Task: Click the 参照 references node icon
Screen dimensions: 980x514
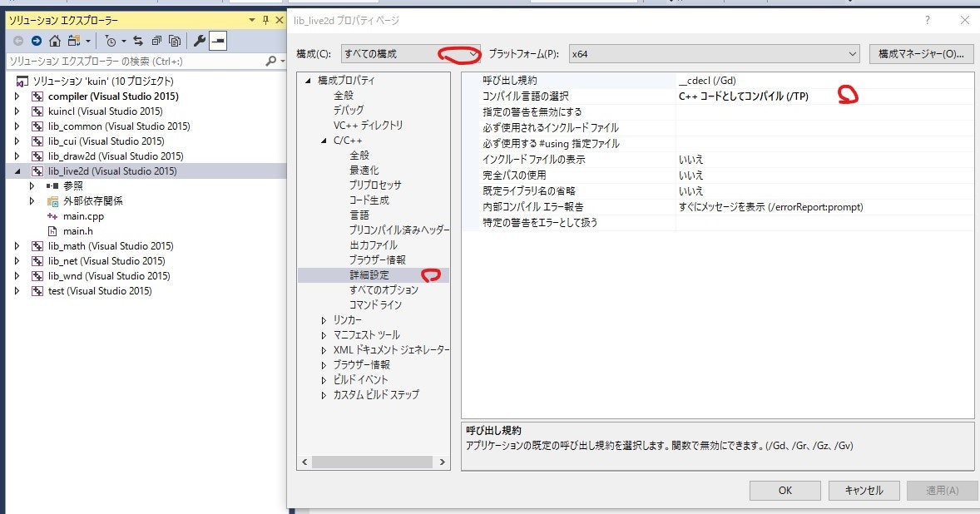Action: point(52,186)
